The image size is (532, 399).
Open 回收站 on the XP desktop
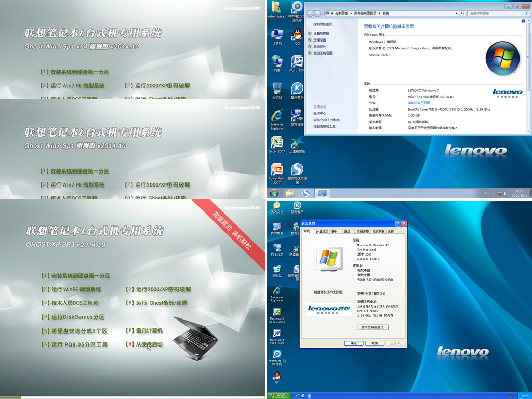277,271
